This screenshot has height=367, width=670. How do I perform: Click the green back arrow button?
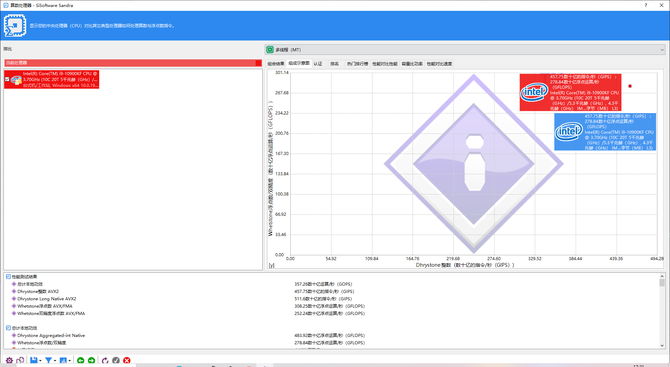click(81, 361)
